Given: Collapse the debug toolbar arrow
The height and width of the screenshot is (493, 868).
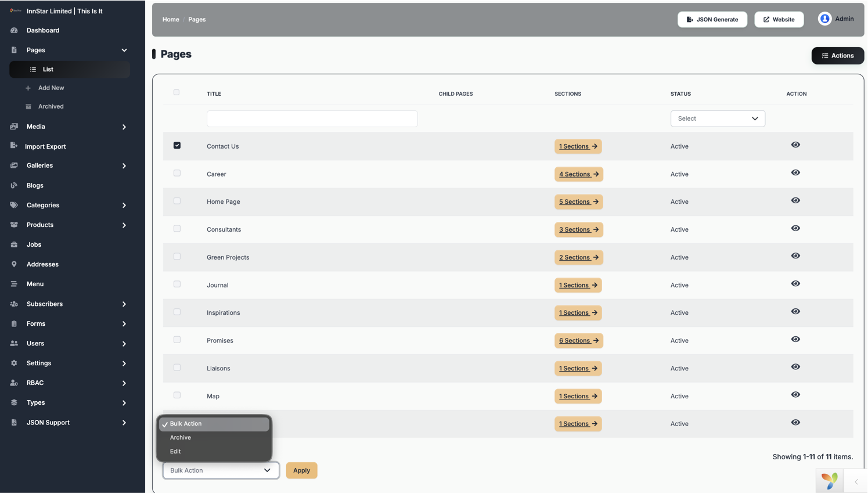Looking at the screenshot, I should 856,481.
